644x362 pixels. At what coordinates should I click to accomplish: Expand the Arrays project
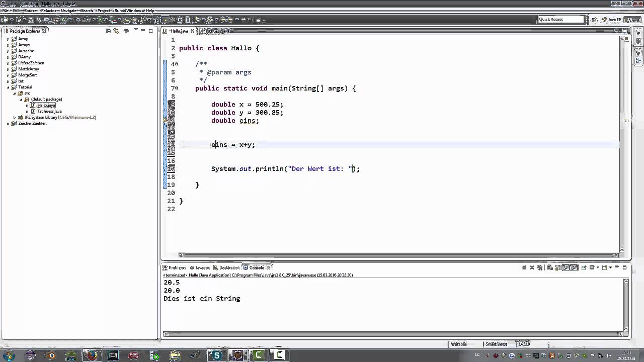point(8,45)
